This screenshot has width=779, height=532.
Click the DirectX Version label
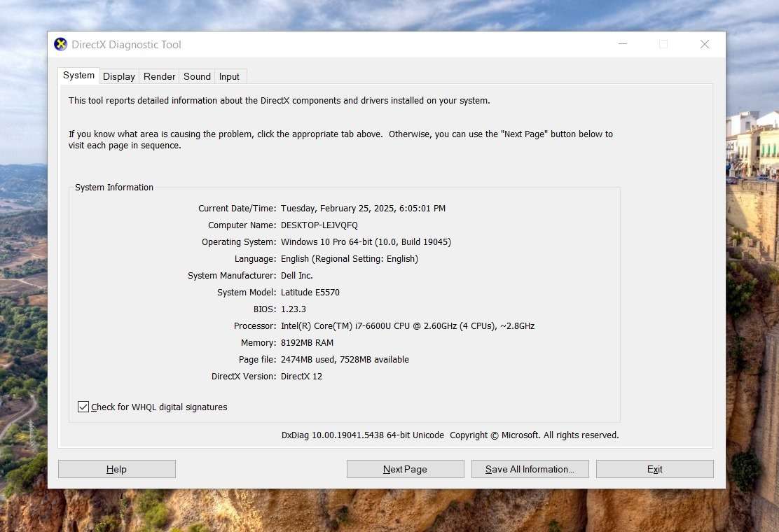[244, 377]
